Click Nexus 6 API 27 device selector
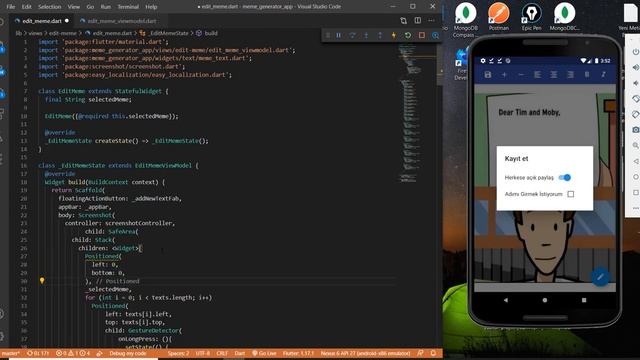The image size is (640, 360). click(x=365, y=353)
